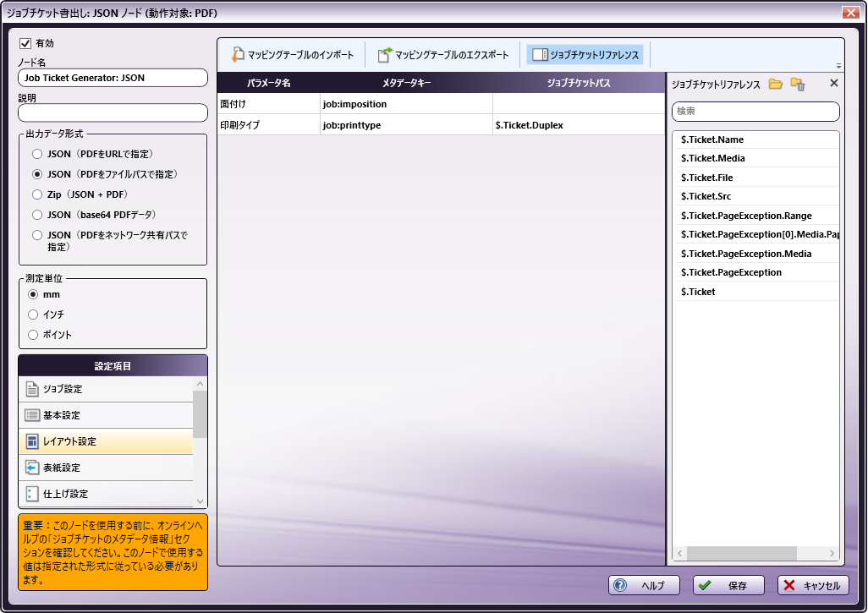The height and width of the screenshot is (613, 868).
Task: Select インチ measurement unit
Action: coord(33,315)
